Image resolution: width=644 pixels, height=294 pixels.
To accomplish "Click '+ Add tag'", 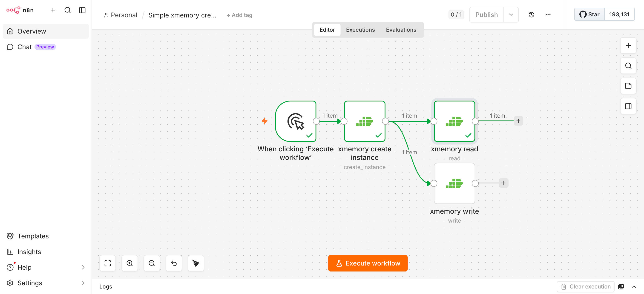I will (239, 15).
